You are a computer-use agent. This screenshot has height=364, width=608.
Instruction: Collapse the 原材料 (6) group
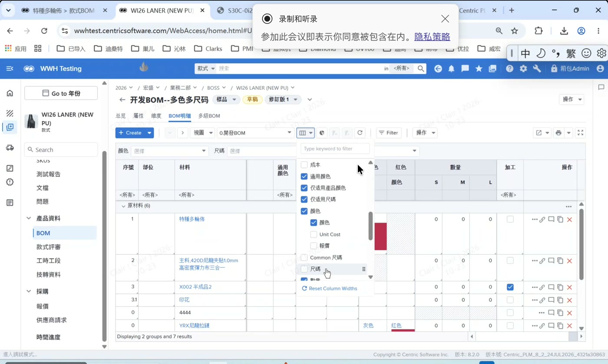123,206
